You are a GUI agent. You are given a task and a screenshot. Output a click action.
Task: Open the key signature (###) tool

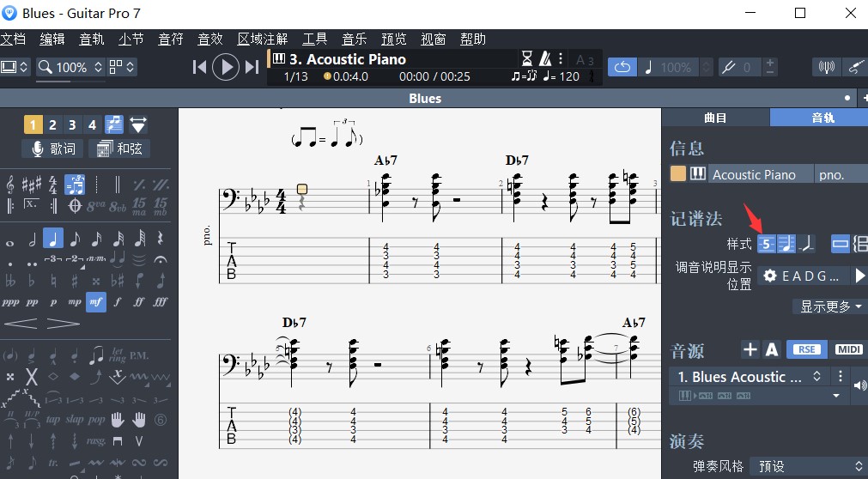coord(31,185)
